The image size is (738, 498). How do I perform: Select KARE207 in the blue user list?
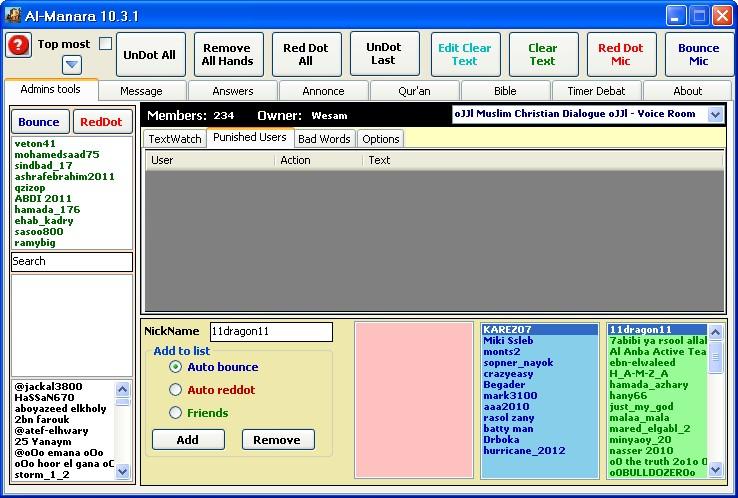point(510,329)
